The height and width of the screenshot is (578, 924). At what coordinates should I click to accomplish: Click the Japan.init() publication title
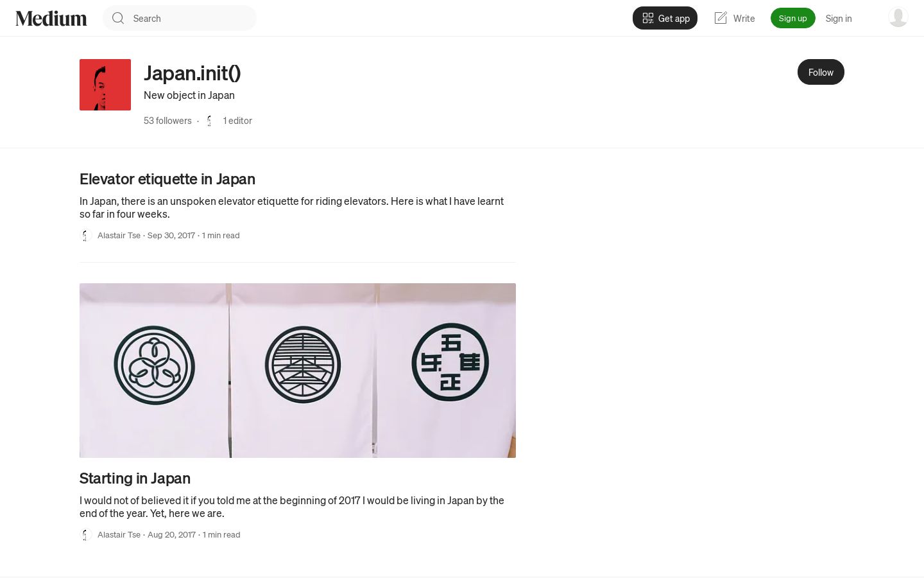click(x=193, y=73)
